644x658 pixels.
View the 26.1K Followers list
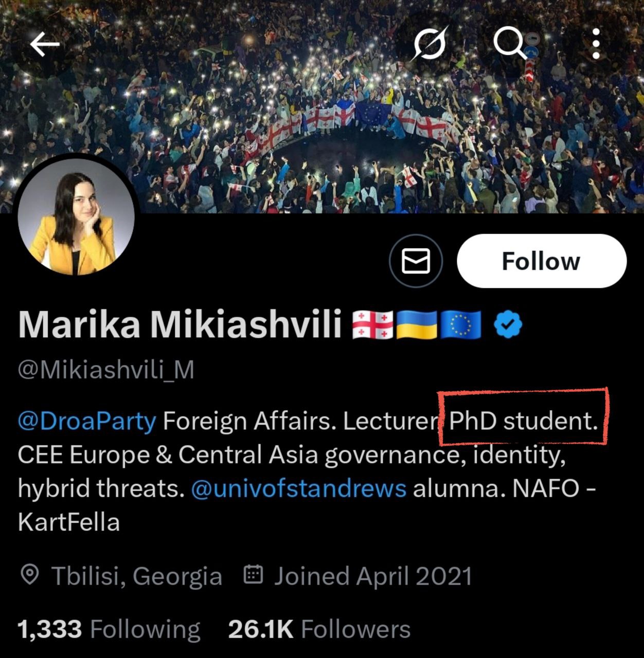coord(319,629)
